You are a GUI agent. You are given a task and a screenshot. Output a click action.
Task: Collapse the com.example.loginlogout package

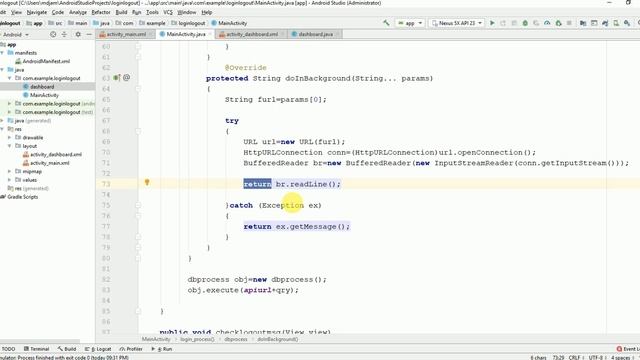tap(9, 78)
